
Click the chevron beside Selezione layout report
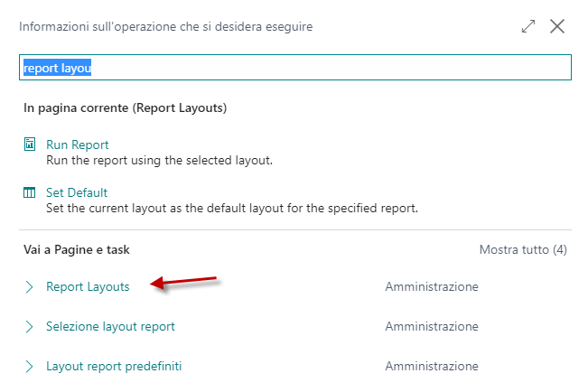coord(29,327)
